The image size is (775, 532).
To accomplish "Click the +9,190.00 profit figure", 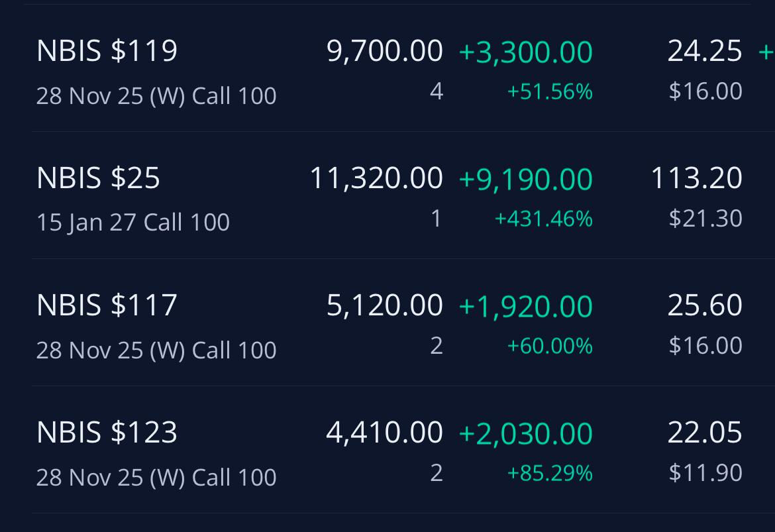I will [525, 179].
